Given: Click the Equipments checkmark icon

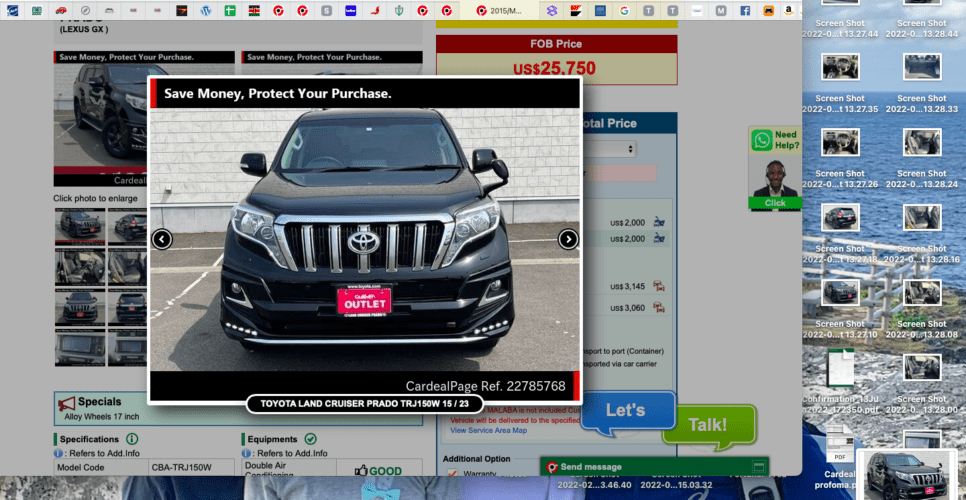Looking at the screenshot, I should pos(310,439).
